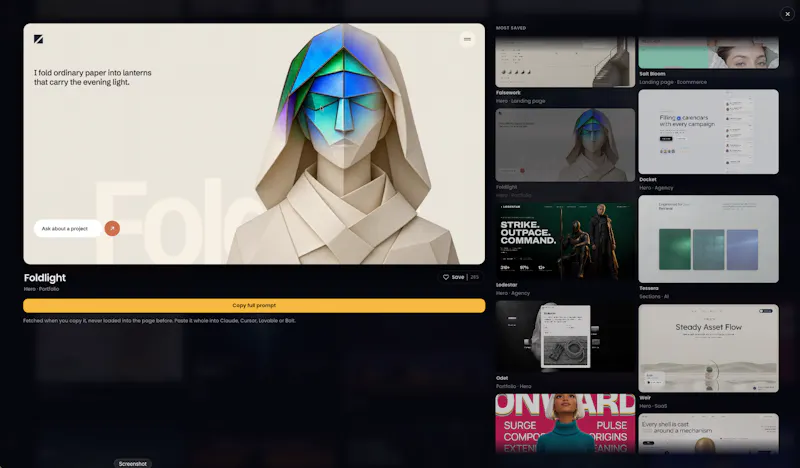Image resolution: width=800 pixels, height=468 pixels.
Task: Open the Salt Bloom thumbnail
Action: [x=709, y=53]
